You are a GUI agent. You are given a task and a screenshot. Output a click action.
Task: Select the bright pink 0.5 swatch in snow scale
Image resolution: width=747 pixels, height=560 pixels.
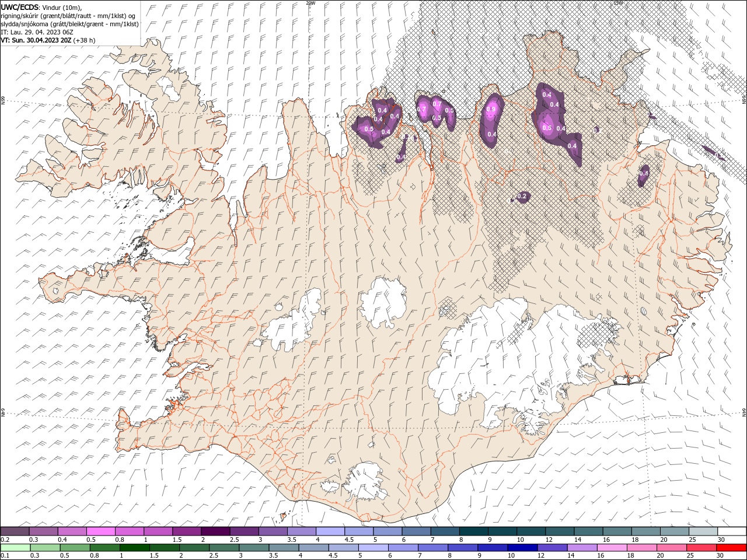click(100, 531)
